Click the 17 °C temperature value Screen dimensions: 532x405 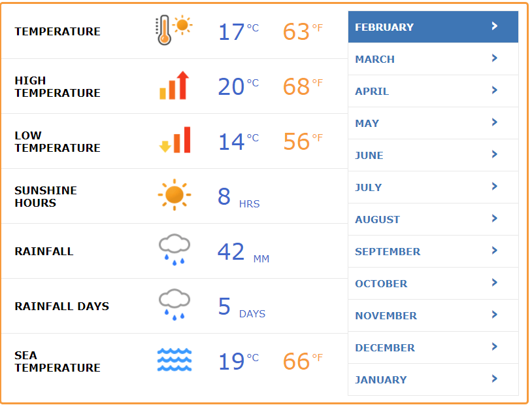(238, 31)
